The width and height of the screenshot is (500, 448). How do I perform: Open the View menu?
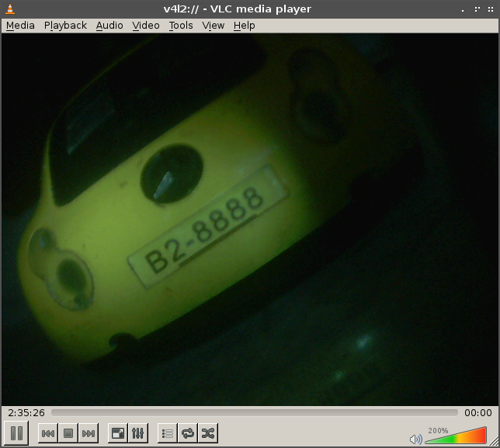pyautogui.click(x=214, y=26)
